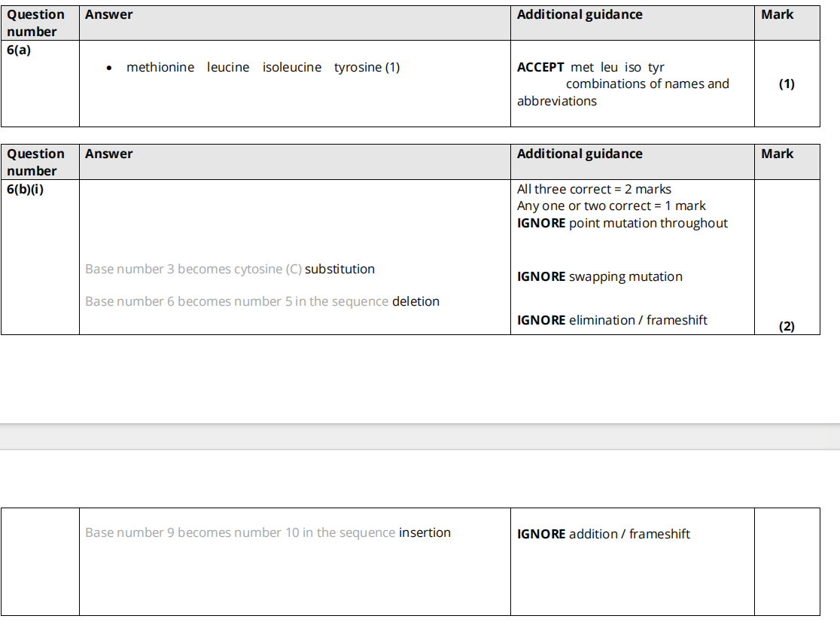Click the word 'deletion' in the answer
This screenshot has width=840, height=625.
click(415, 302)
